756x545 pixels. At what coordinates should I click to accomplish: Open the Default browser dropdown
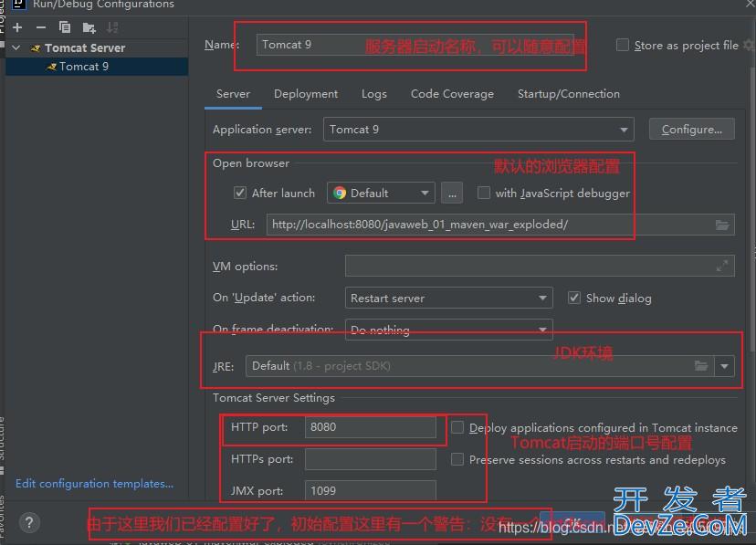click(381, 193)
